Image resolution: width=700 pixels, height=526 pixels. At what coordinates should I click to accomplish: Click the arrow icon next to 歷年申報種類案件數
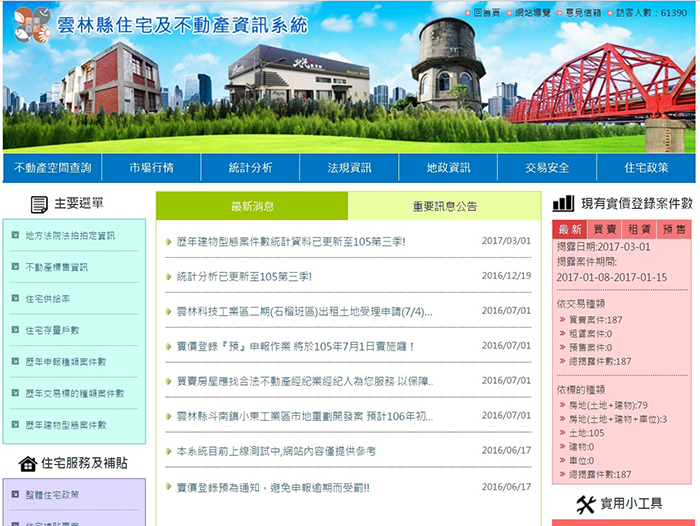(x=16, y=361)
